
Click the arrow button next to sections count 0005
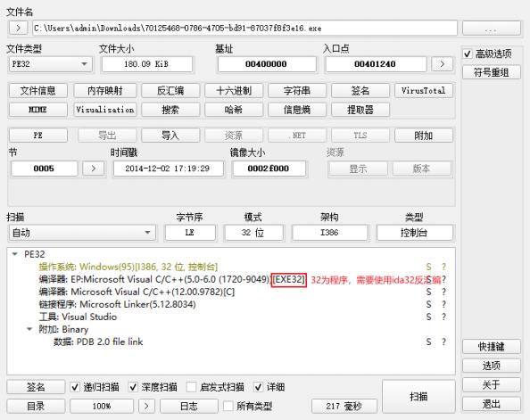(x=94, y=169)
